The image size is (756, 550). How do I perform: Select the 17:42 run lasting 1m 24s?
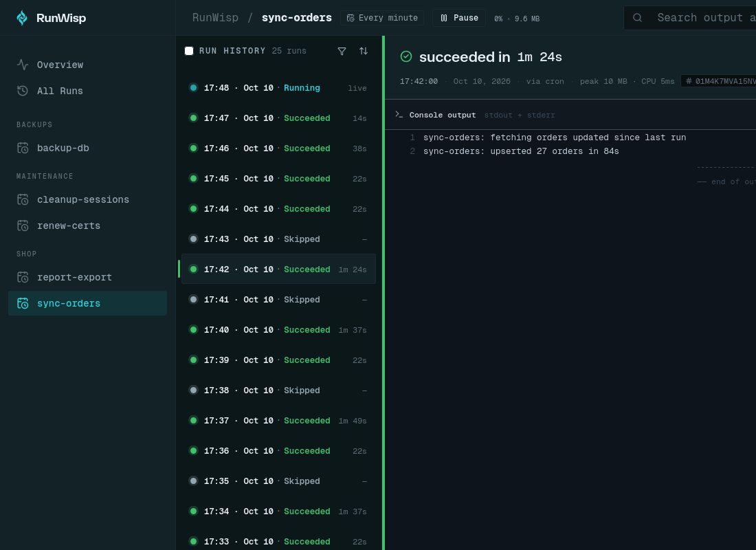point(278,269)
